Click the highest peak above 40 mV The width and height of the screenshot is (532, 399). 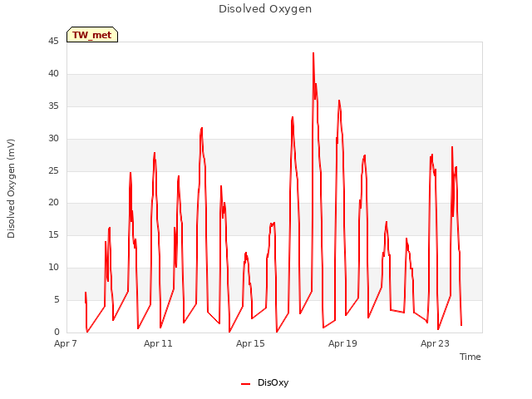313,53
